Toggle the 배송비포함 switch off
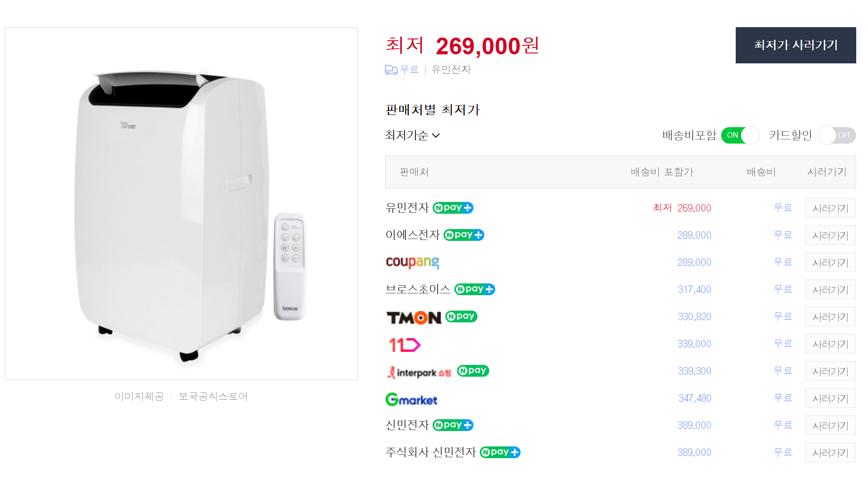Viewport: 868px width, 479px height. (x=740, y=135)
